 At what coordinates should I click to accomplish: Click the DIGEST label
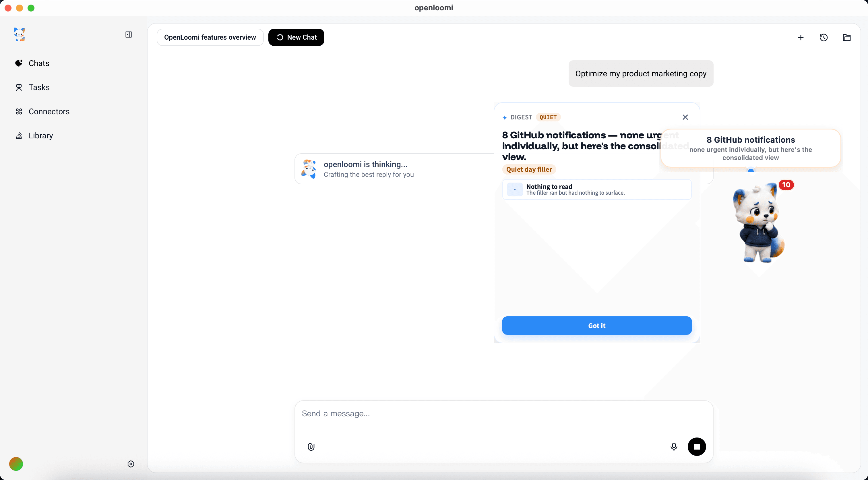[x=521, y=117]
